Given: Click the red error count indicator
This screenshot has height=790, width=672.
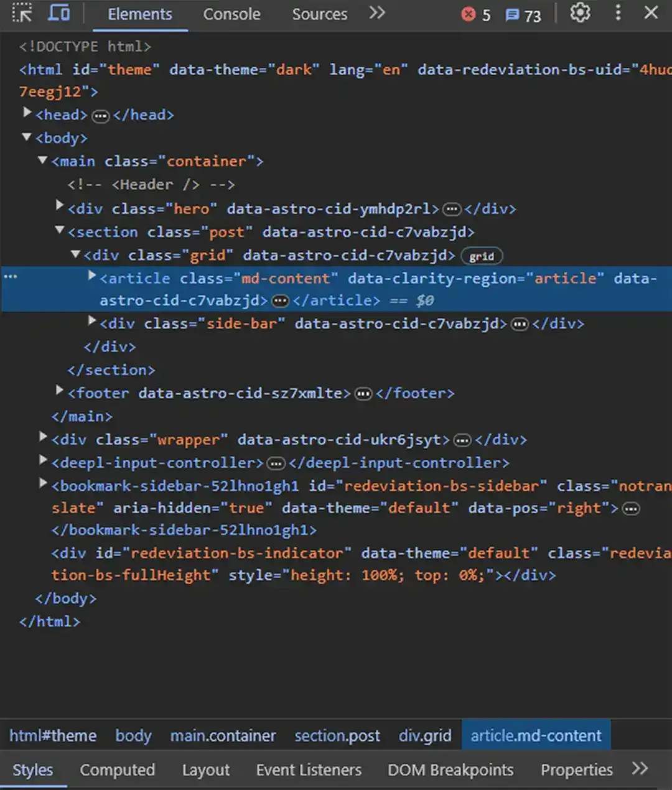Looking at the screenshot, I should click(x=477, y=15).
